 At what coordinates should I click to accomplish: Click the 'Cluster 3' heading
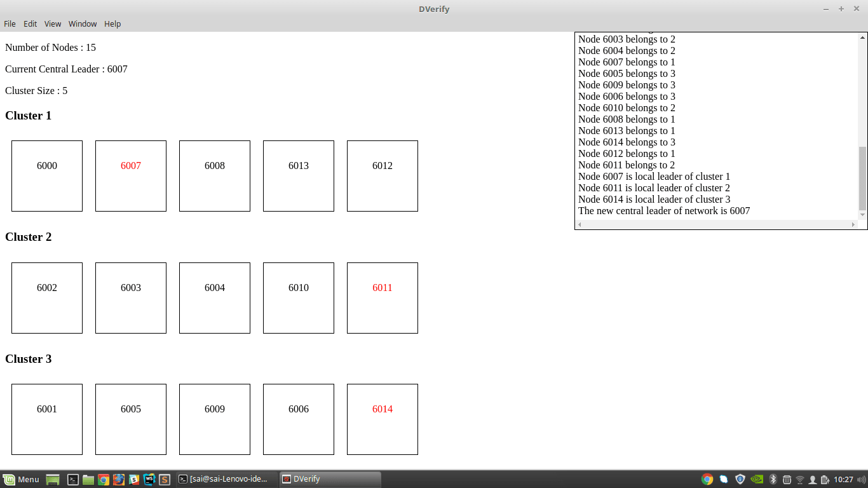(x=29, y=359)
